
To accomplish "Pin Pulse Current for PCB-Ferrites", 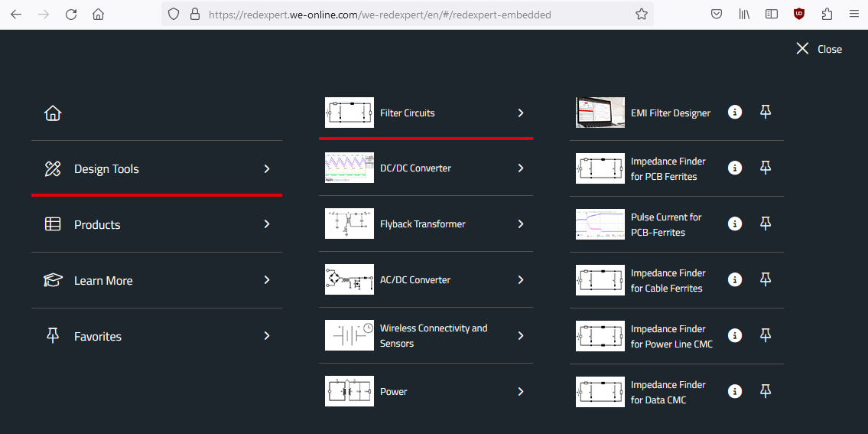I will (x=766, y=224).
